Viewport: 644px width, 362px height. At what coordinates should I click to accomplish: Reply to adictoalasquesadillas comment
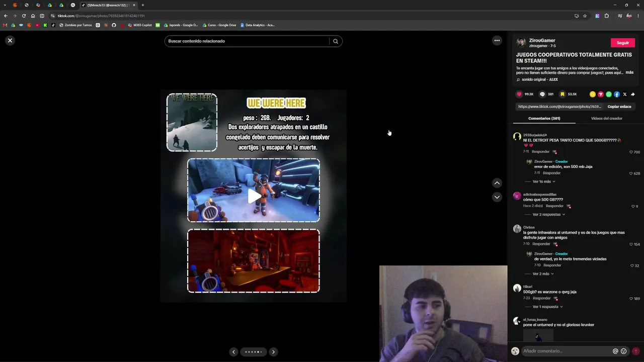point(554,206)
